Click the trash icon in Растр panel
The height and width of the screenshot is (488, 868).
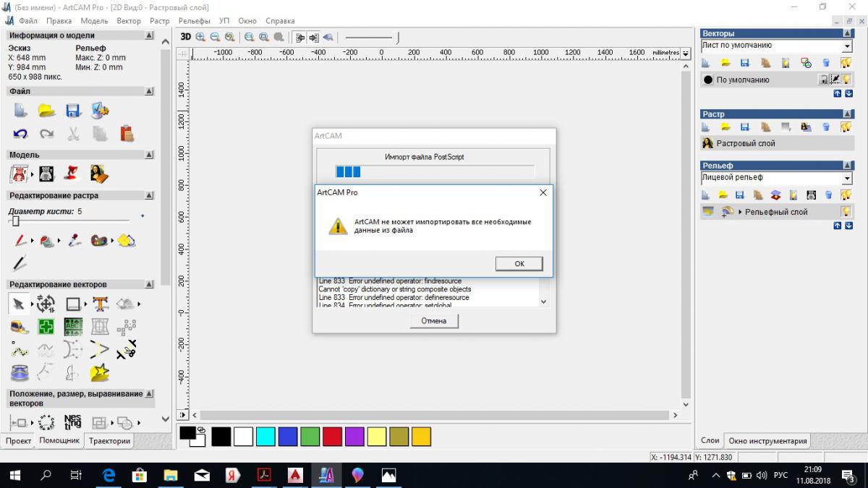[825, 127]
